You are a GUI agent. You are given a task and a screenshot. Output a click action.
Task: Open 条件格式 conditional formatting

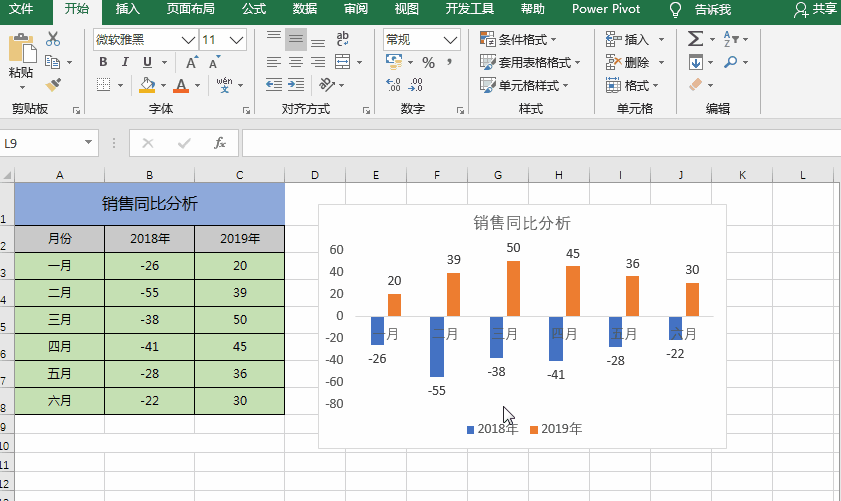tap(518, 40)
